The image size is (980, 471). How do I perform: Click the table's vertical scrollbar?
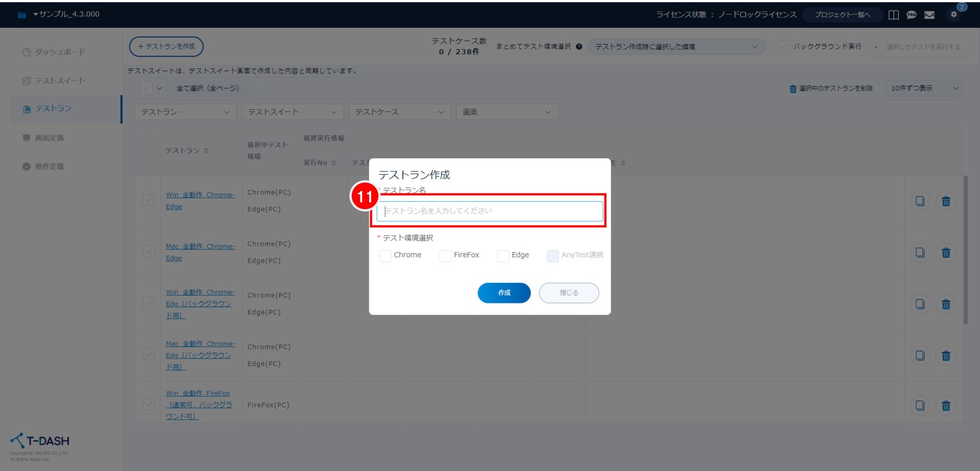(965, 250)
